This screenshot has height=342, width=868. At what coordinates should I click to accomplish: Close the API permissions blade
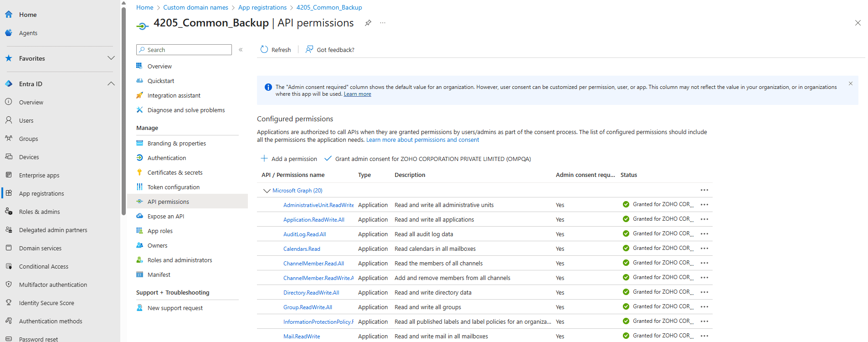point(858,23)
